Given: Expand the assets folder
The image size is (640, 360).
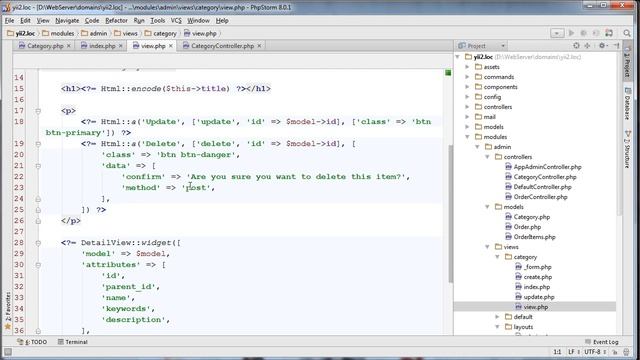Looking at the screenshot, I should point(467,67).
